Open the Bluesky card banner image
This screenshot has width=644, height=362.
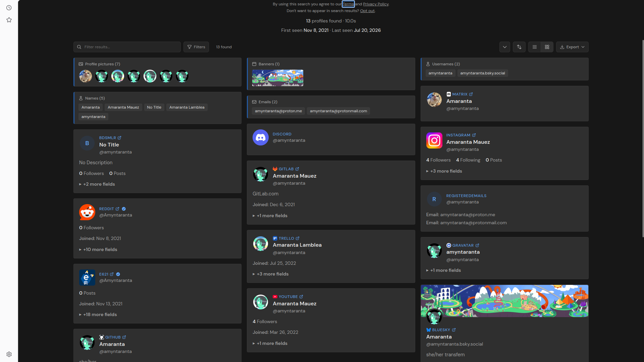tap(504, 301)
